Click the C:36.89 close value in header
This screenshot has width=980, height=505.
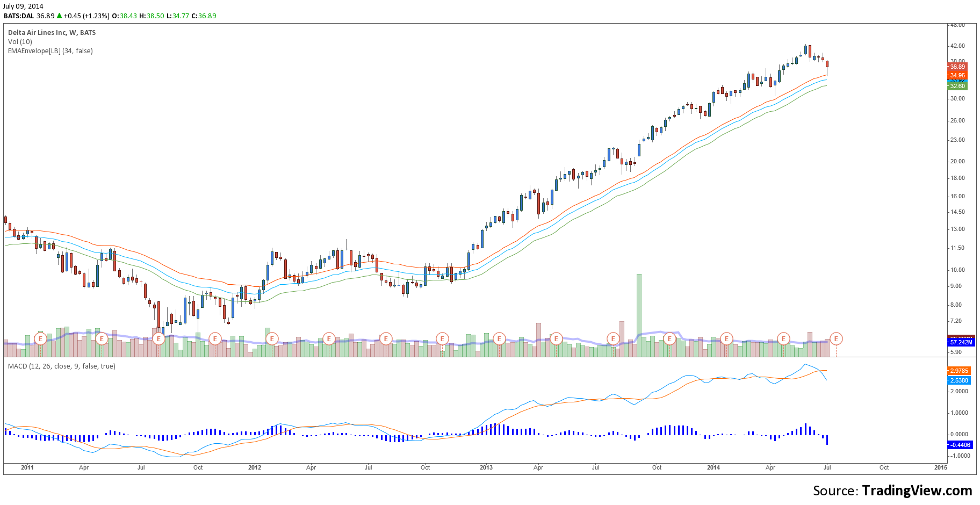click(204, 16)
